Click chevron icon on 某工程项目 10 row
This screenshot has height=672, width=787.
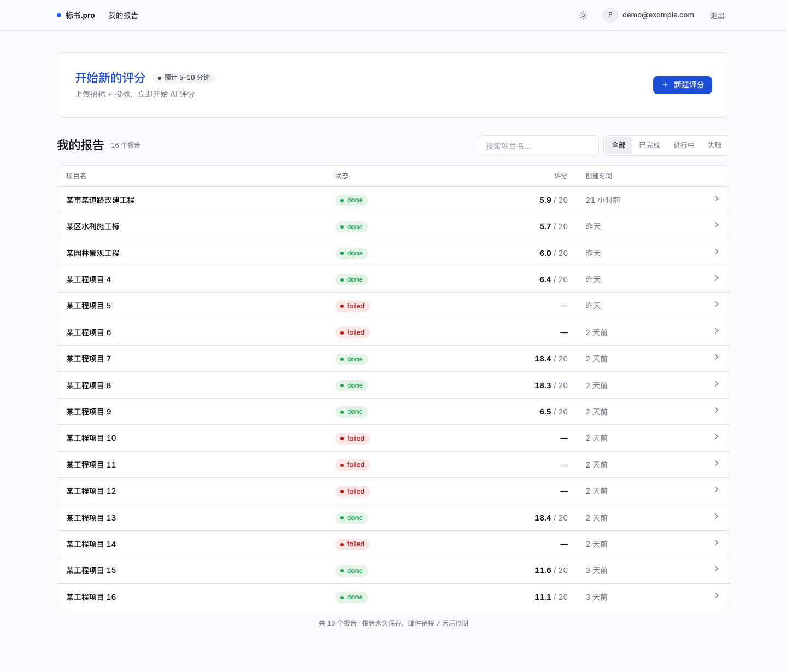[716, 437]
